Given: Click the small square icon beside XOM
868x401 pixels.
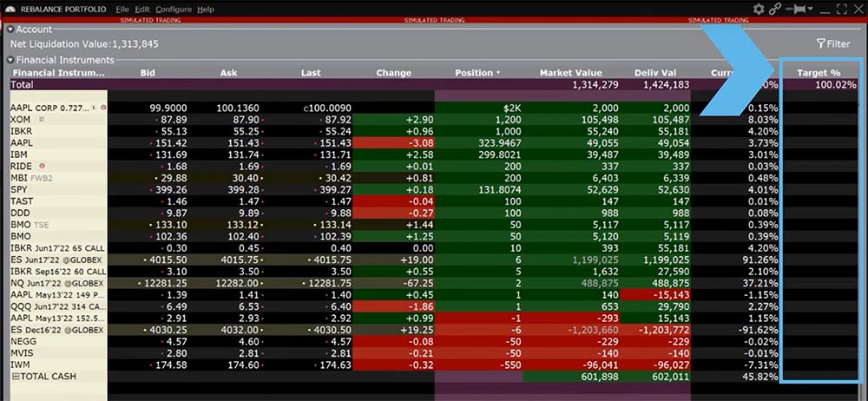Looking at the screenshot, I should [40, 119].
